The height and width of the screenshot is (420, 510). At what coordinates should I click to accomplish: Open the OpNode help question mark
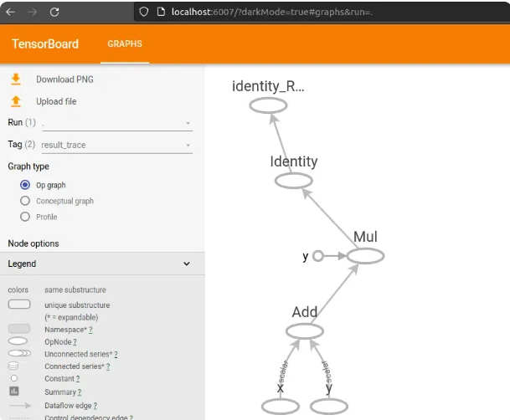click(x=75, y=342)
